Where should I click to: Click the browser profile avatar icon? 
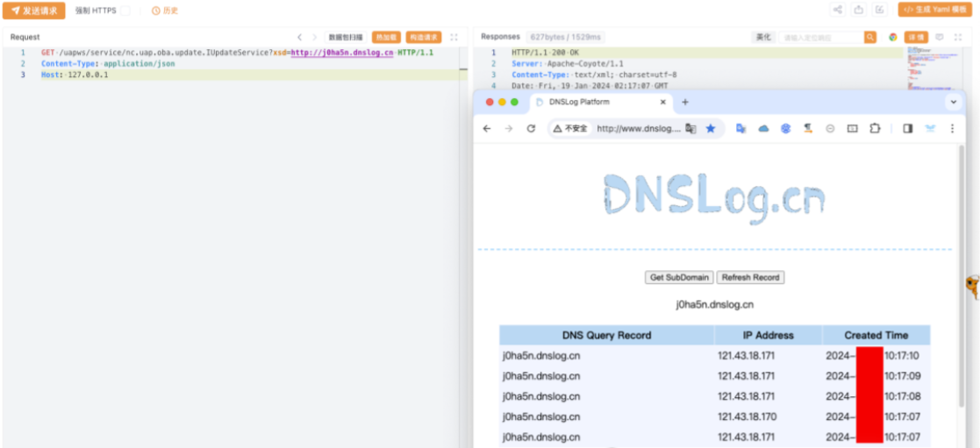coord(931,128)
